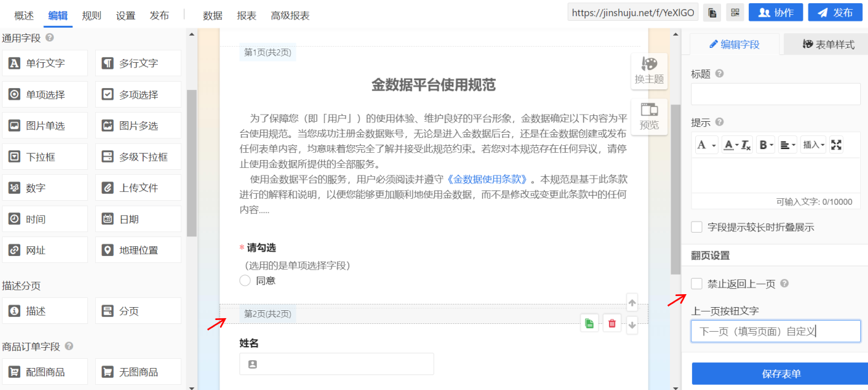Switch to the 发布 tab in the top navigation

159,16
